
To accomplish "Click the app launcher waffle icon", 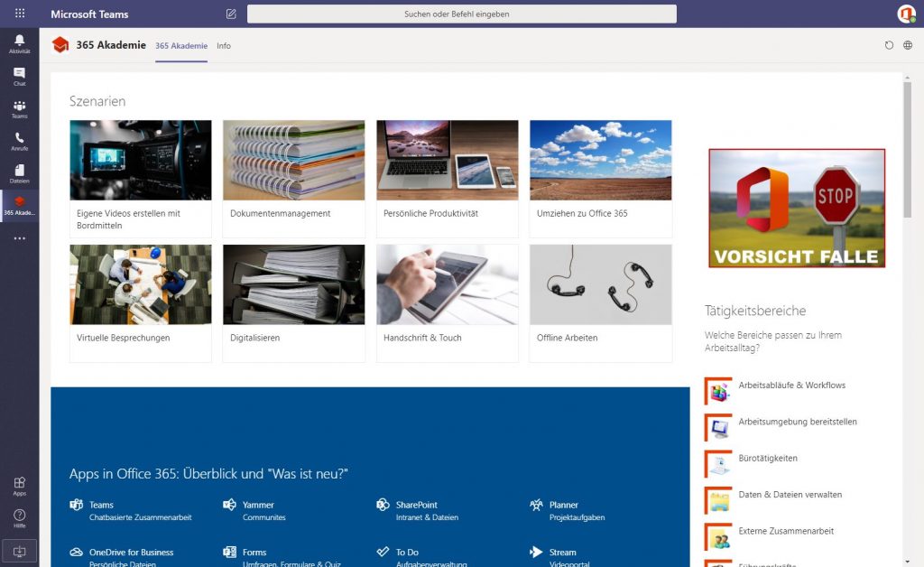I will [20, 14].
